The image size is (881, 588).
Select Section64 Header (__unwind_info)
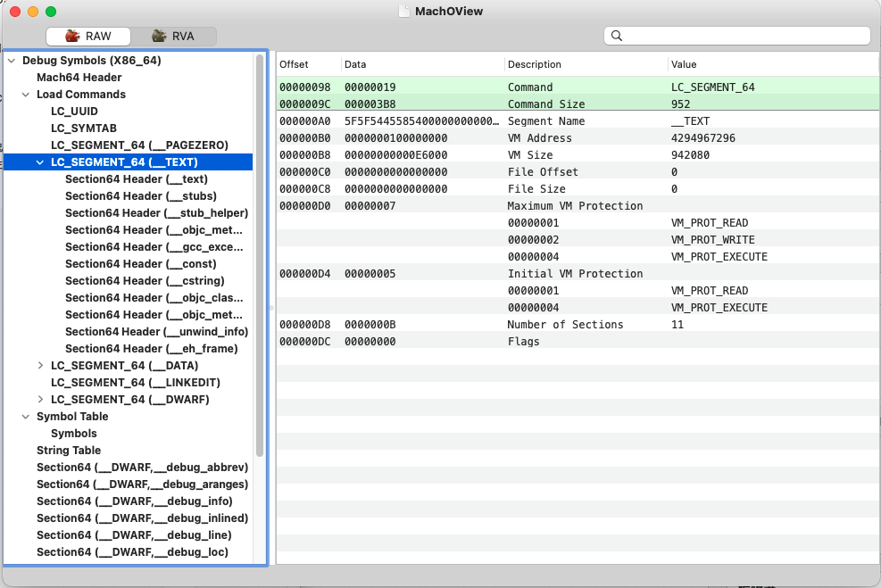point(157,332)
